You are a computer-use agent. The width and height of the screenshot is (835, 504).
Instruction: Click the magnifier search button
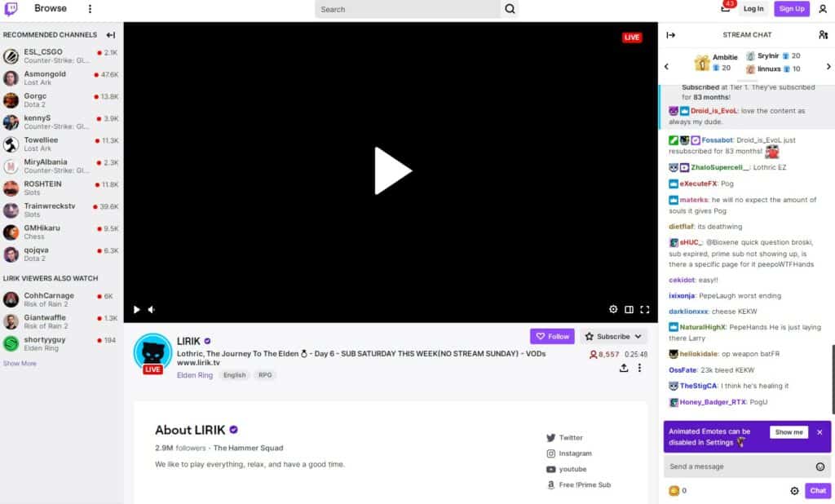510,9
